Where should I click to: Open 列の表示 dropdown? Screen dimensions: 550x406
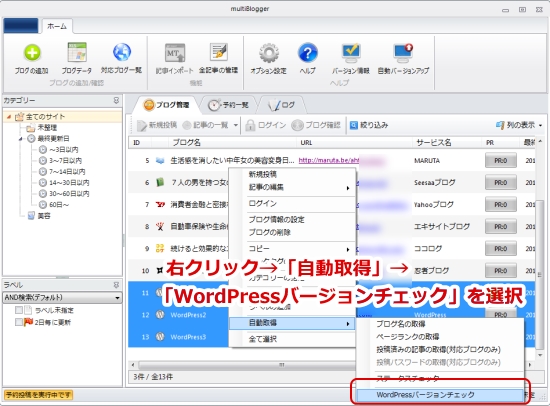click(518, 125)
